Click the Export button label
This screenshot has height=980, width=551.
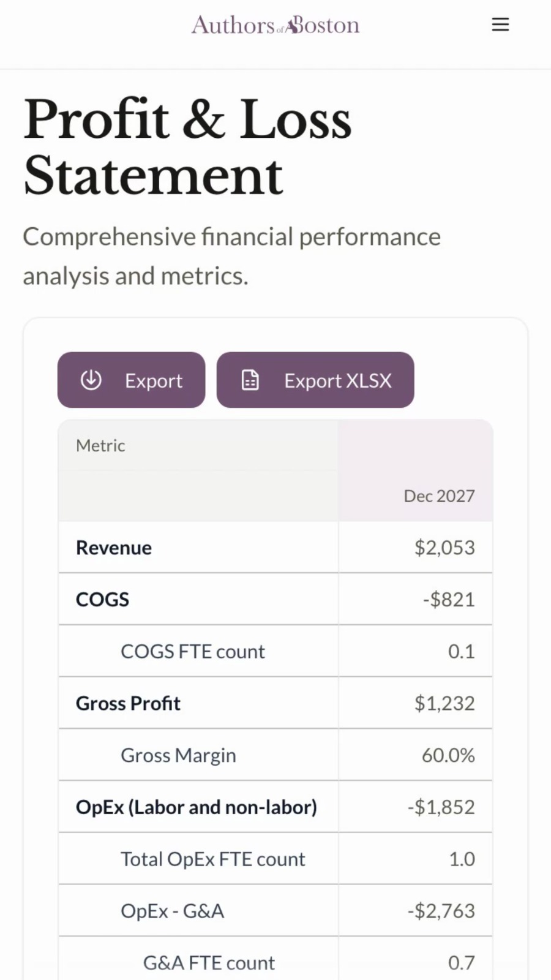(154, 380)
